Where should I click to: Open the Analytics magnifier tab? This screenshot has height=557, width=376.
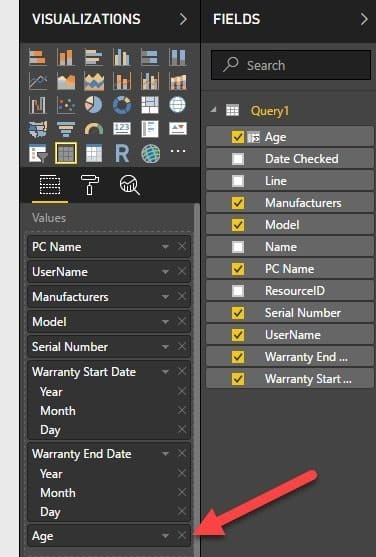point(129,185)
